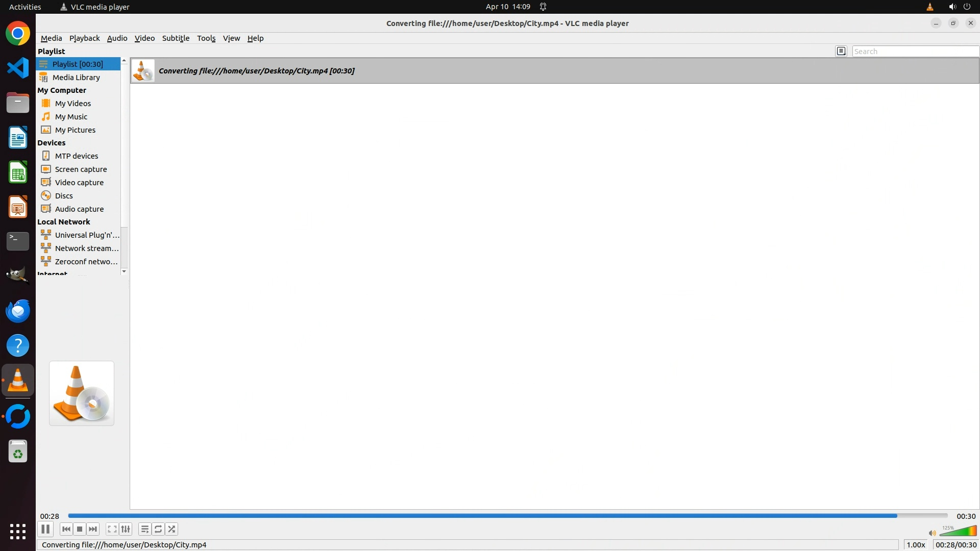Stop playback with the stop button
Screen dimensions: 980x551
[x=80, y=529]
